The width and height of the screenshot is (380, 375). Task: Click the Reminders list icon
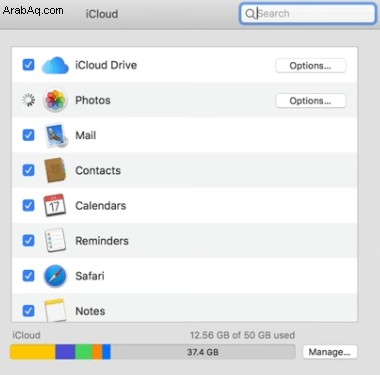pyautogui.click(x=55, y=240)
